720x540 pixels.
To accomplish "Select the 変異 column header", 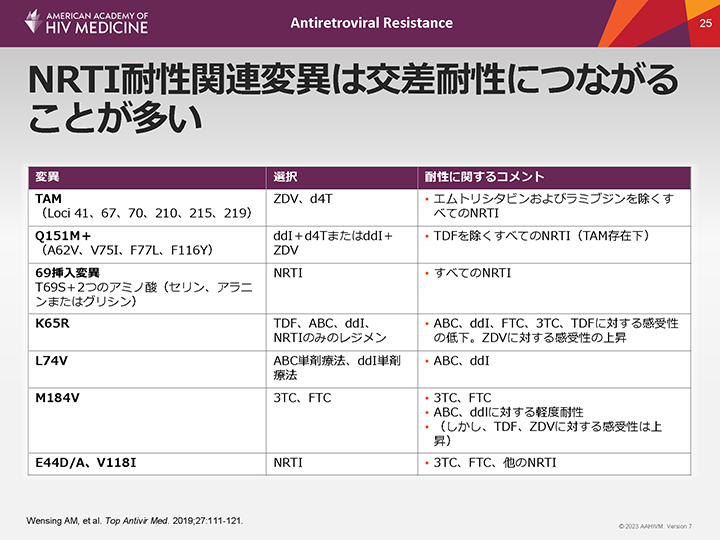I will tap(48, 177).
